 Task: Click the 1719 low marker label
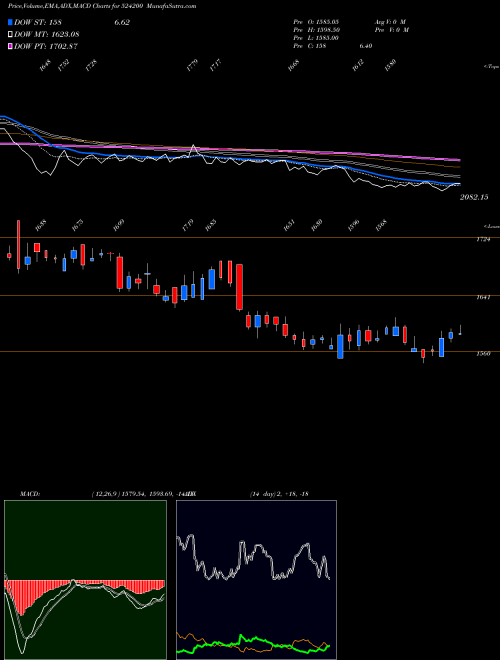click(188, 225)
